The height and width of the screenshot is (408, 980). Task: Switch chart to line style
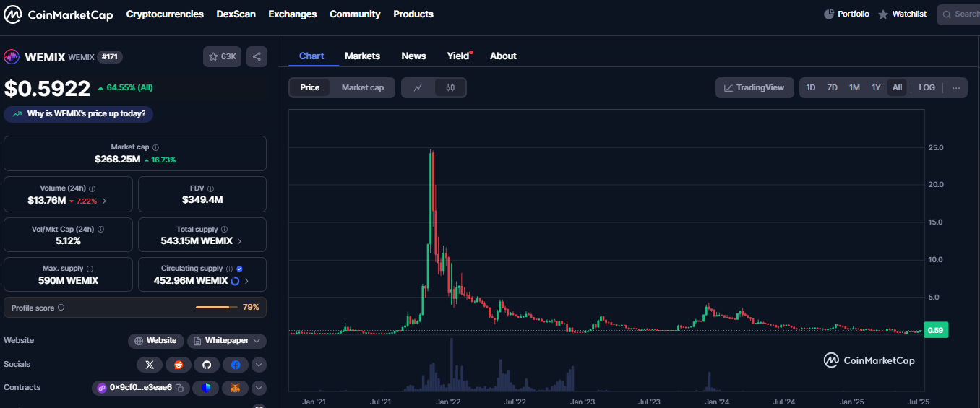[x=418, y=87]
